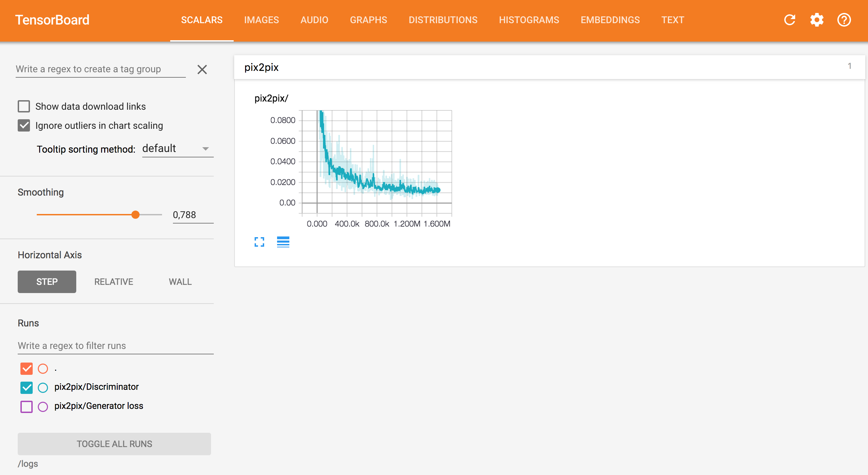Select only pix2pix/Discriminator run circle
The image size is (868, 475).
click(43, 387)
